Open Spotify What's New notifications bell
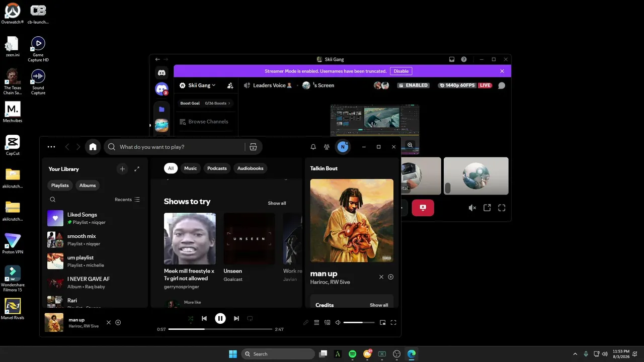The image size is (644, 362). click(x=313, y=147)
